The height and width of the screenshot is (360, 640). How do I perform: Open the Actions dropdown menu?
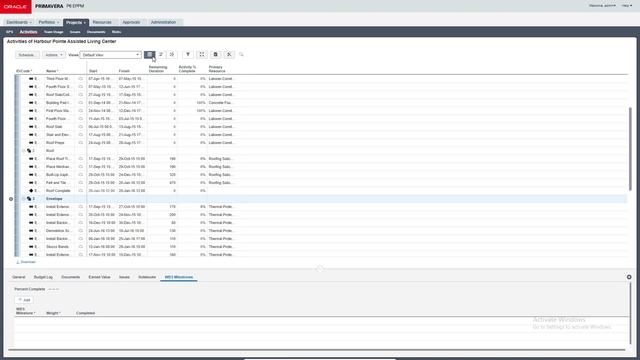tap(54, 55)
